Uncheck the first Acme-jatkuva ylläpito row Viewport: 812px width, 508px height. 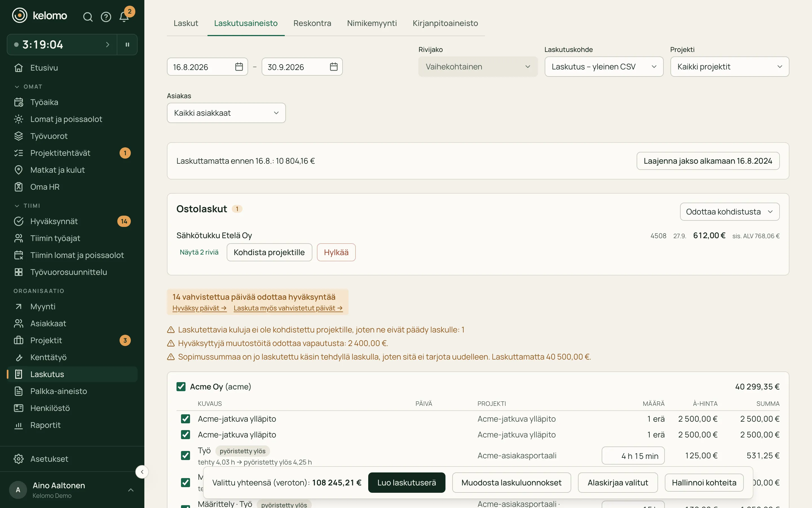(185, 419)
